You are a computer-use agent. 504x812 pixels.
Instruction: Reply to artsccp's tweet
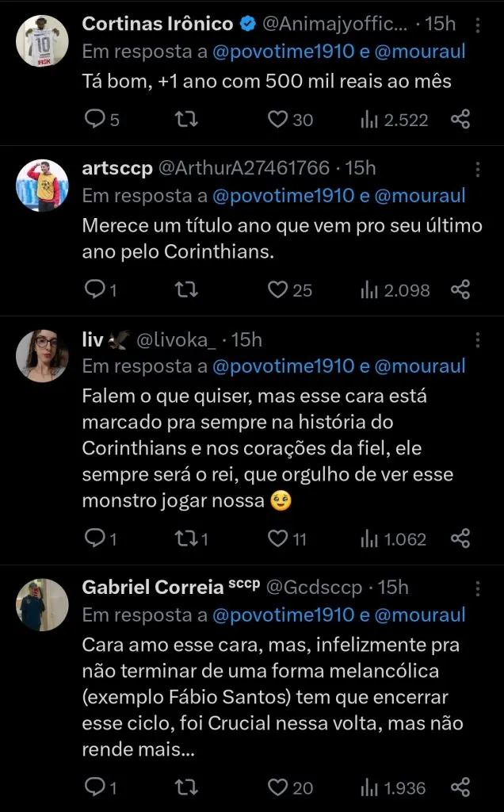click(94, 290)
